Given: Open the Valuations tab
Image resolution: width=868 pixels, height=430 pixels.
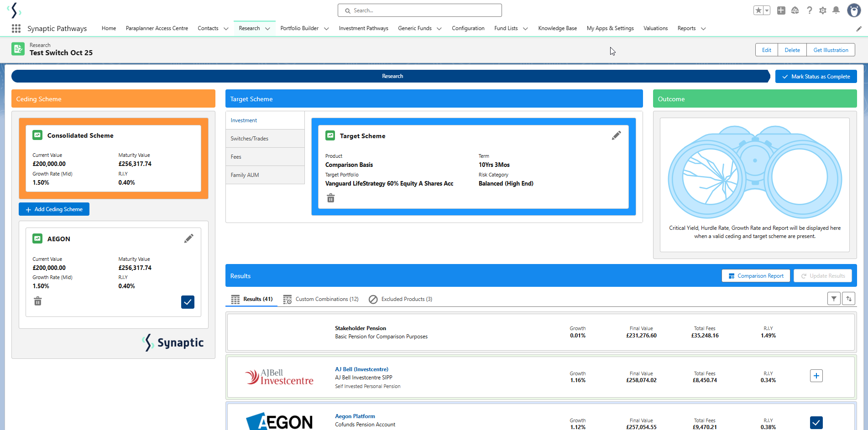Looking at the screenshot, I should (x=656, y=28).
